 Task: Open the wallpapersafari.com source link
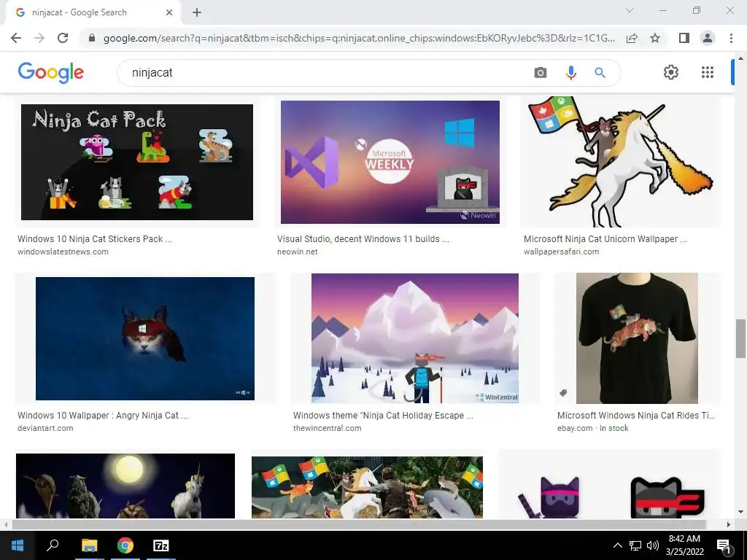pyautogui.click(x=561, y=252)
